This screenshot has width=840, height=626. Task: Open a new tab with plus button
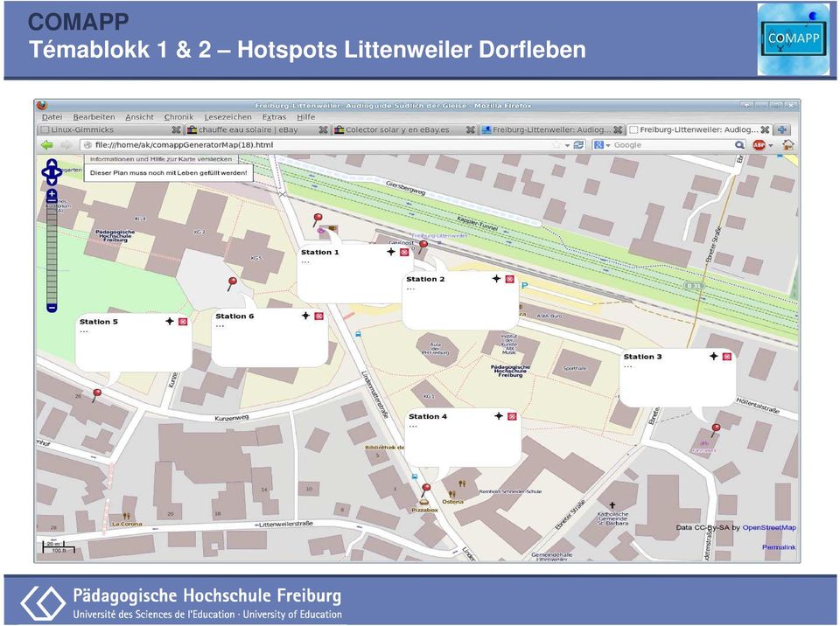[781, 129]
